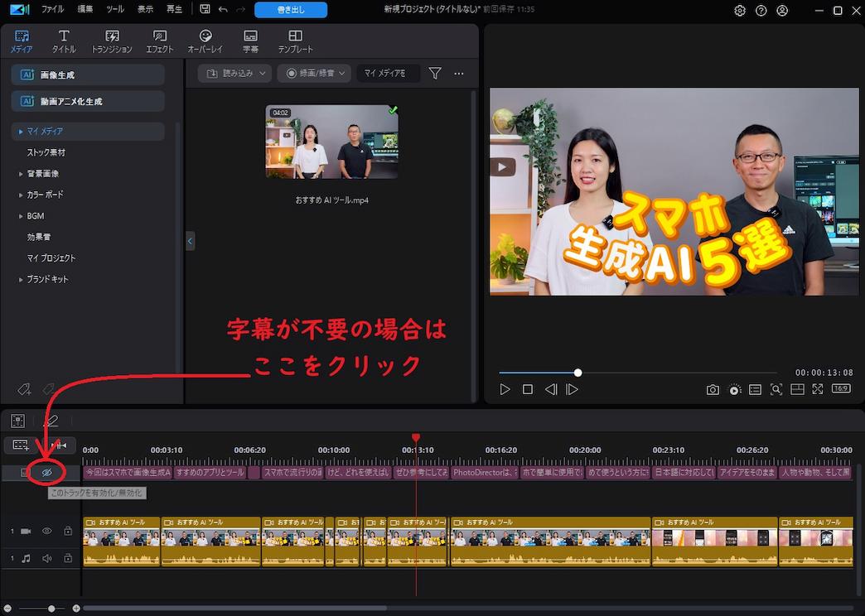Switch to the オーバーレイ tab

tap(205, 41)
